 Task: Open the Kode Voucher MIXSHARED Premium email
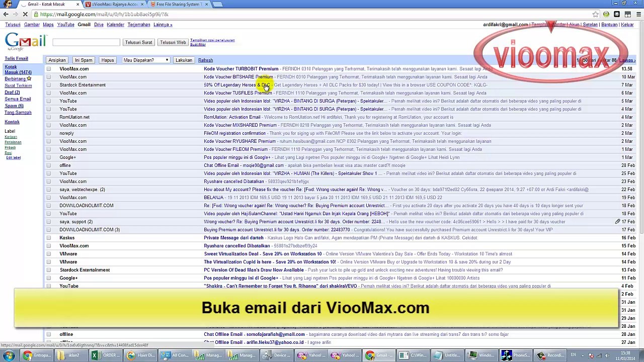click(240, 125)
